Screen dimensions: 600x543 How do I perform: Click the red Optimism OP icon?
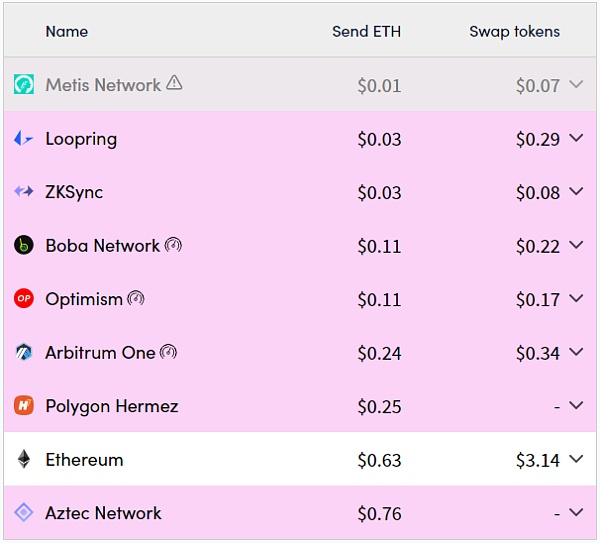tap(24, 299)
